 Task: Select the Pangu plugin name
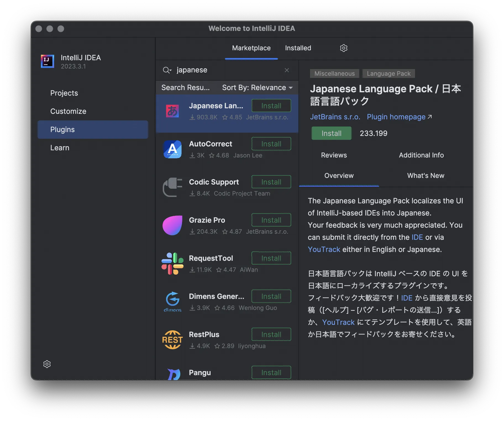coord(200,373)
